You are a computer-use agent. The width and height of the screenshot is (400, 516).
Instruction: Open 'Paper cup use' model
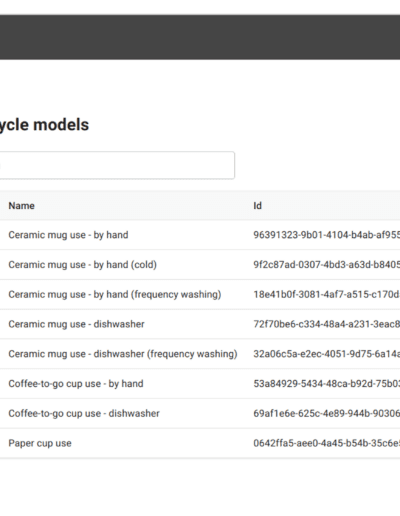40,443
